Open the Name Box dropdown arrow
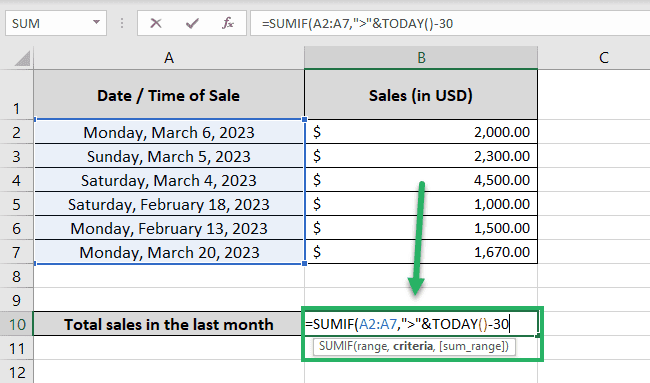Image resolution: width=650 pixels, height=383 pixels. point(96,23)
